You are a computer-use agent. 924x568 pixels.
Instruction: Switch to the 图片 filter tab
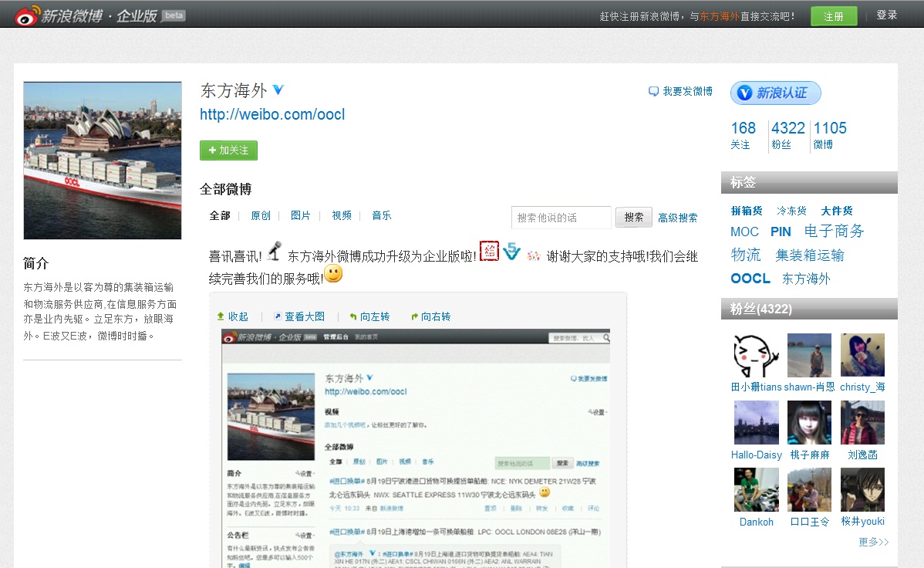(x=301, y=216)
